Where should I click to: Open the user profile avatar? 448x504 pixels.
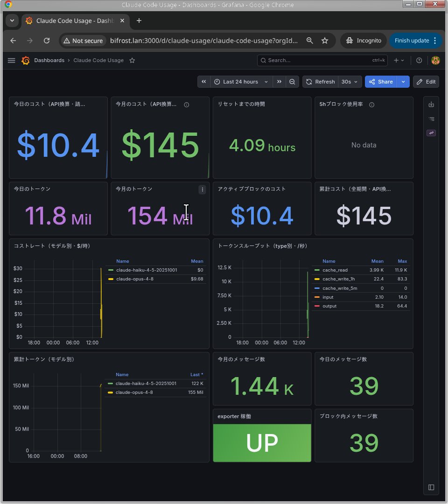tap(435, 60)
